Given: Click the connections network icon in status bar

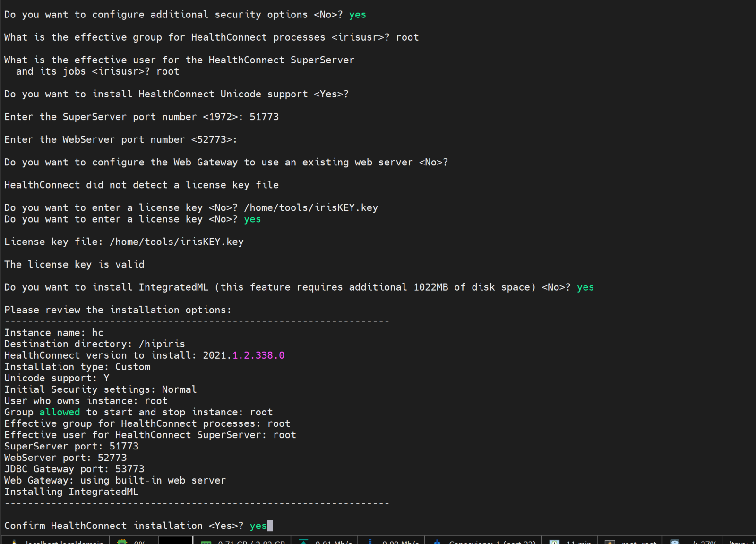Looking at the screenshot, I should point(437,542).
